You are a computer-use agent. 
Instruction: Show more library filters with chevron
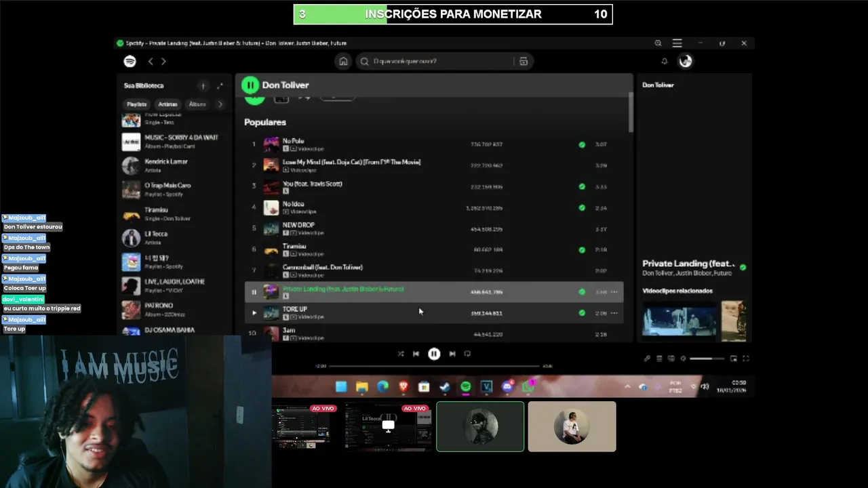(x=220, y=104)
